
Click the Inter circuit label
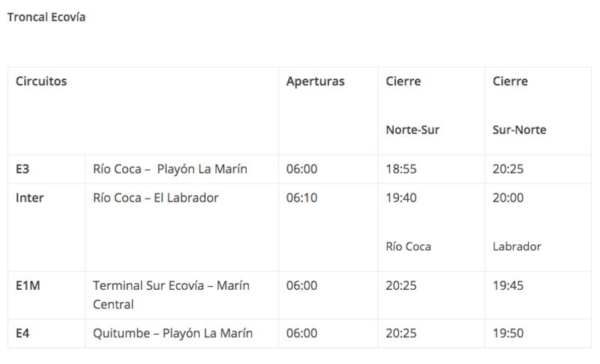click(30, 198)
